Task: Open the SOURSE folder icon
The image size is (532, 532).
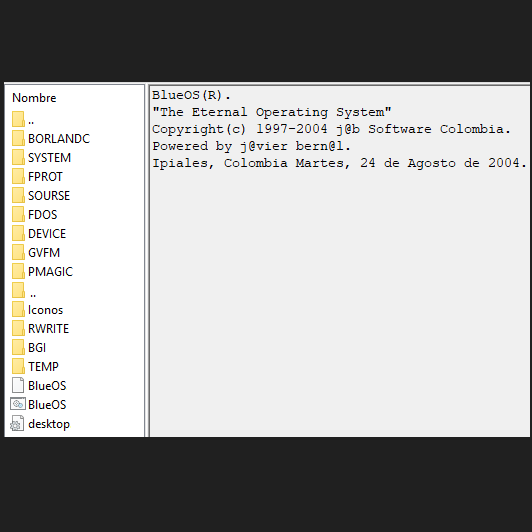Action: (18, 195)
